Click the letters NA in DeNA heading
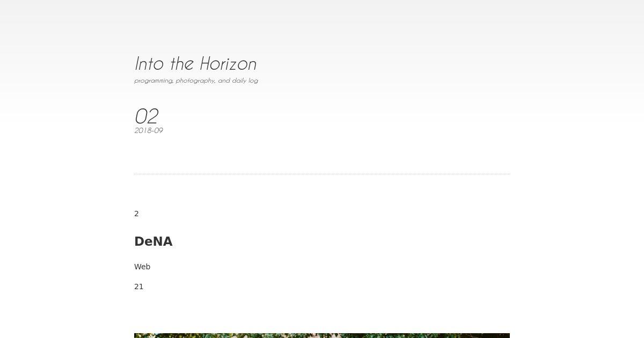Screen dimensions: 644x338 tap(163, 241)
